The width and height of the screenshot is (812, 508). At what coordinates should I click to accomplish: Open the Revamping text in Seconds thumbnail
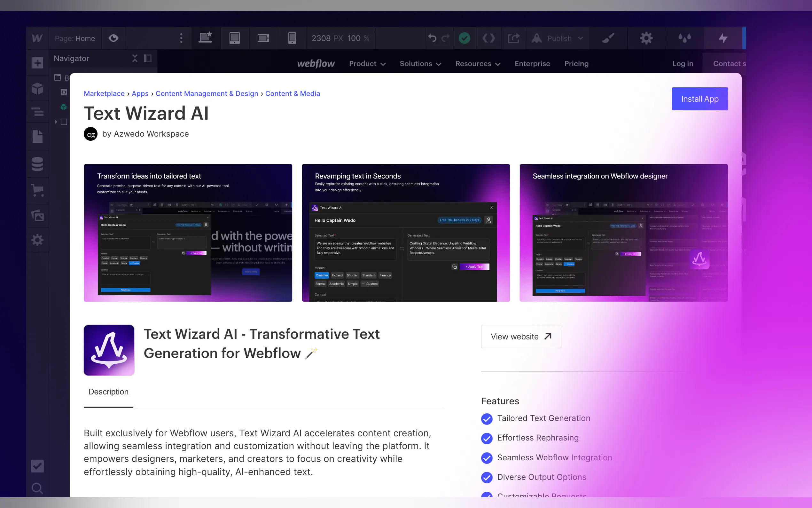click(406, 233)
